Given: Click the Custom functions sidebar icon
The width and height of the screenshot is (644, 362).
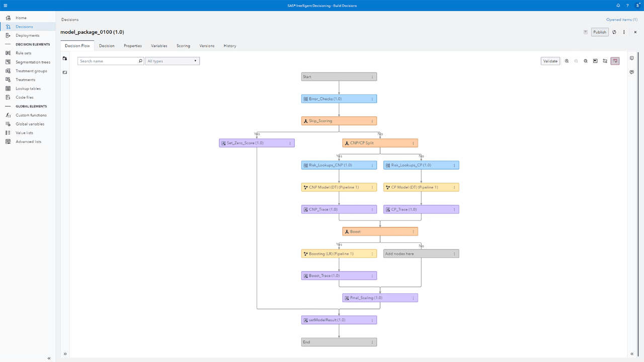Looking at the screenshot, I should [8, 115].
